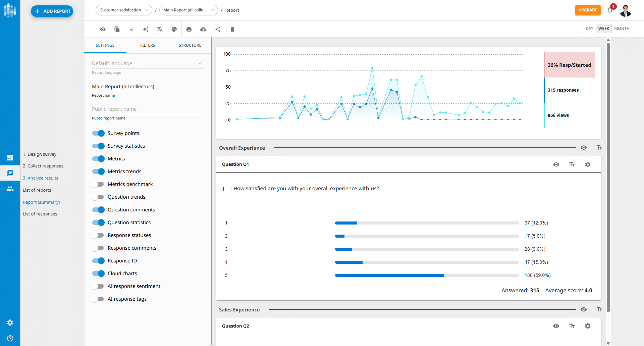This screenshot has width=644, height=346.
Task: Open the Default language dropdown
Action: pos(147,63)
